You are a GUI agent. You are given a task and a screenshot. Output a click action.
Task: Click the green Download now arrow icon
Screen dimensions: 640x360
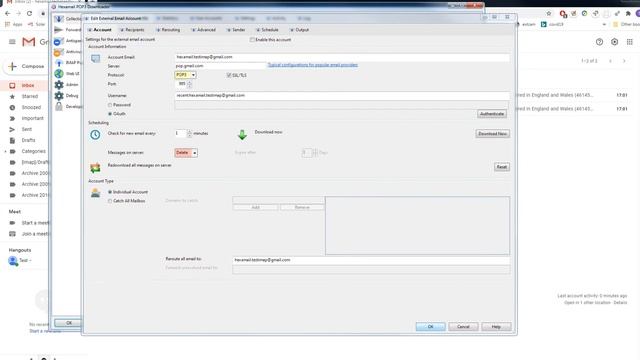[242, 135]
